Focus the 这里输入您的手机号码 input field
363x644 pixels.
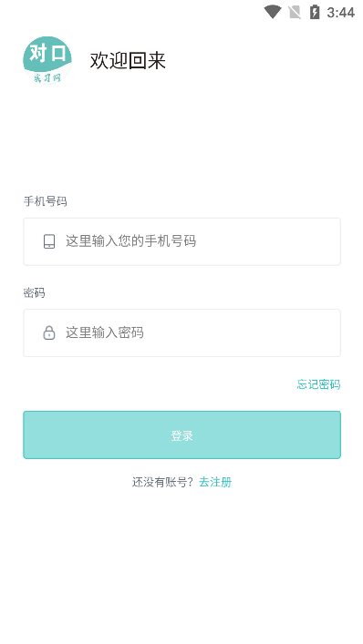point(181,241)
